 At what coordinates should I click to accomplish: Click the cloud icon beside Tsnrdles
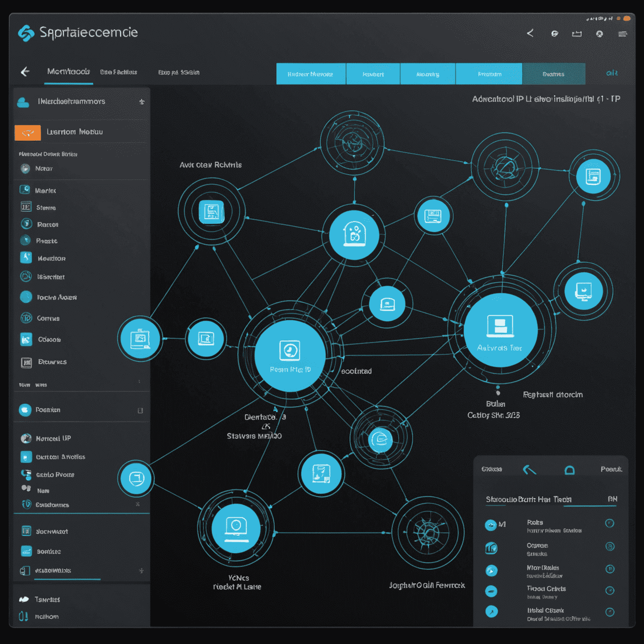coord(24,599)
